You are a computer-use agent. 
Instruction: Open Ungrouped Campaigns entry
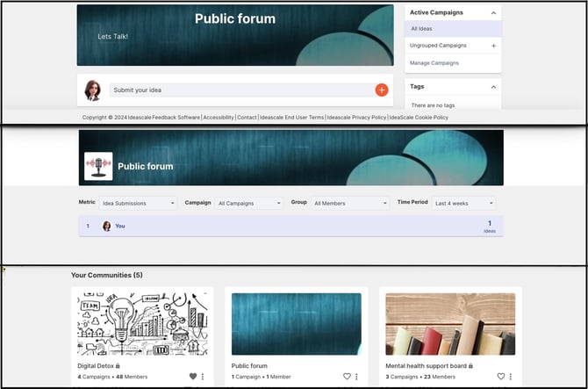(438, 46)
